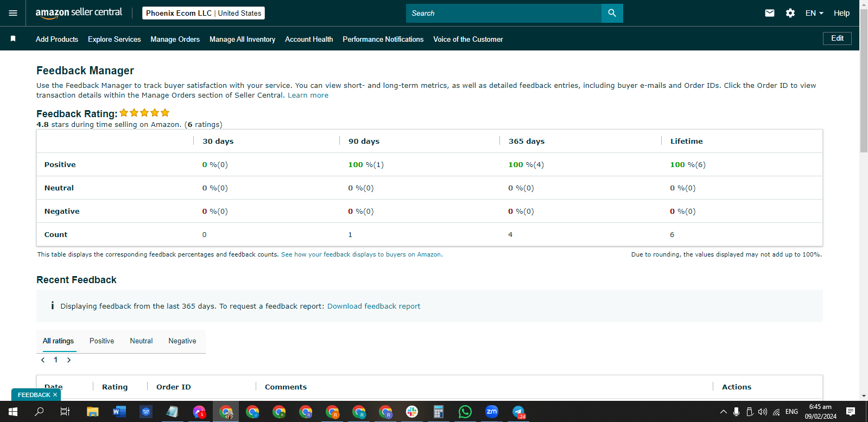Switch to the Positive ratings tab
Screen dimensions: 868x422
tap(102, 341)
